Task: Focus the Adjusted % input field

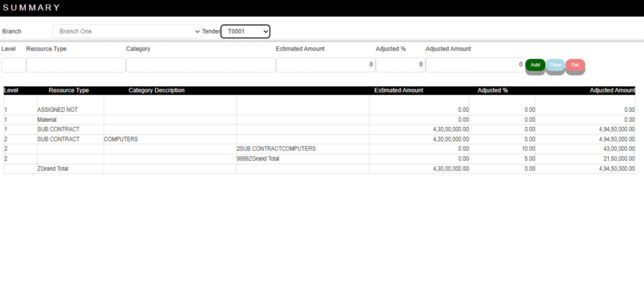Action: point(400,65)
